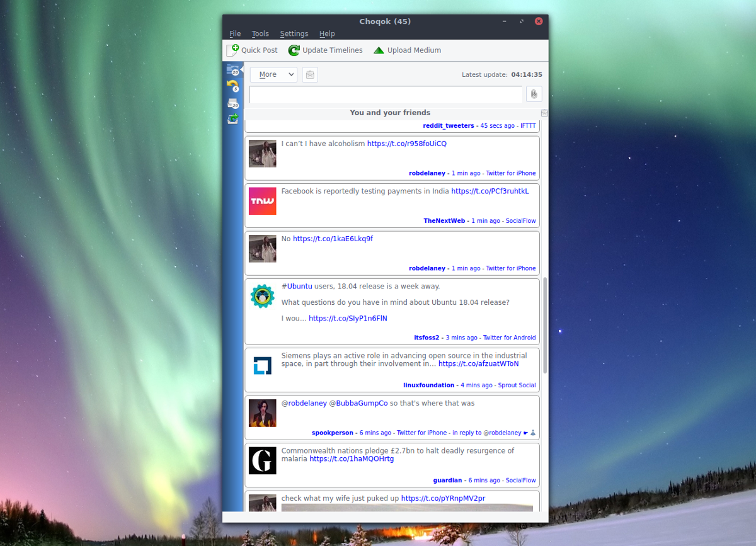The height and width of the screenshot is (546, 756).
Task: Open the More timeline dropdown
Action: click(273, 74)
